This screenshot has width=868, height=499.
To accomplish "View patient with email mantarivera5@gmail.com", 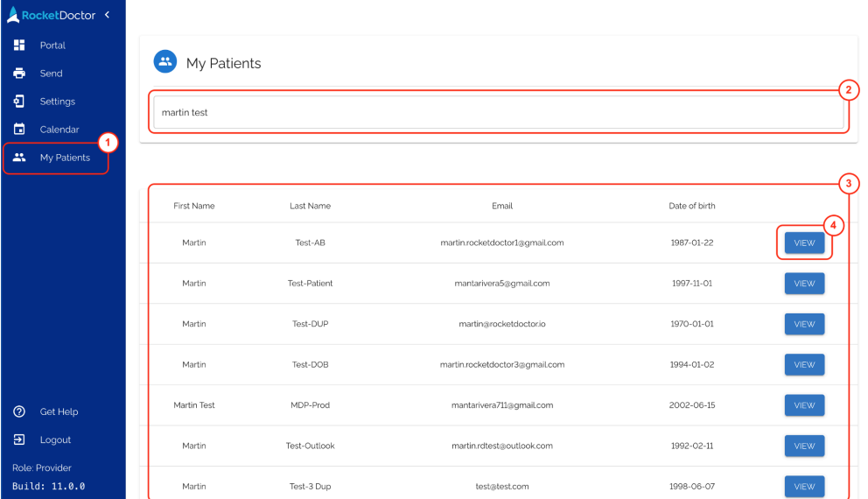I will 804,284.
